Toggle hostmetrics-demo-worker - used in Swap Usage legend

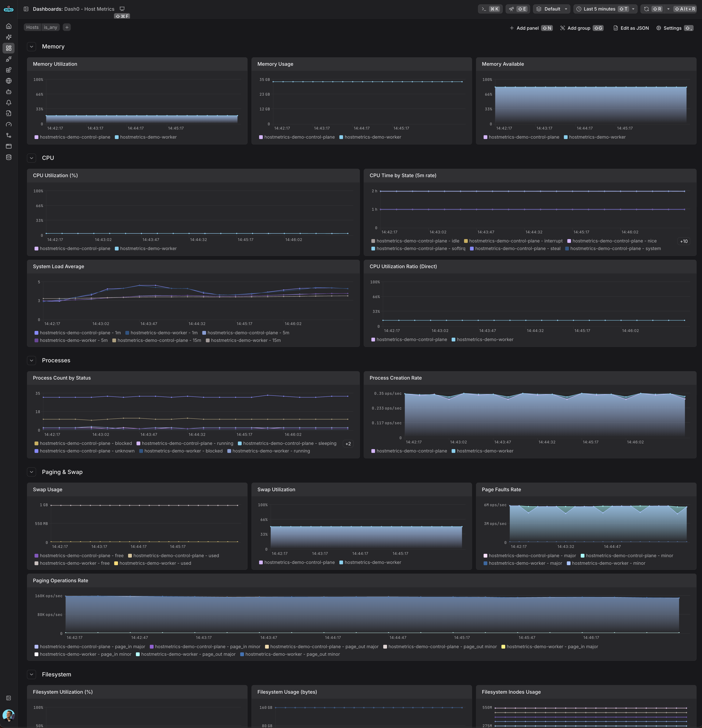click(x=155, y=563)
